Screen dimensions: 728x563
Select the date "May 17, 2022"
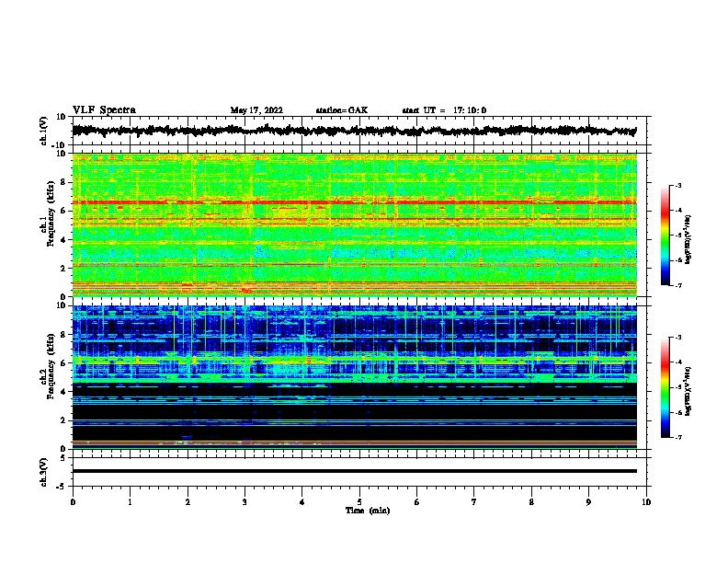coord(256,110)
